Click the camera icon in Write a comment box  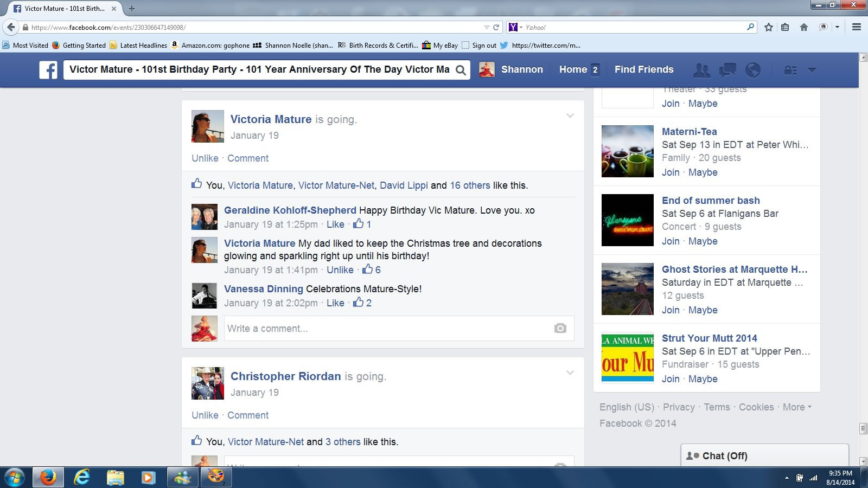point(560,328)
